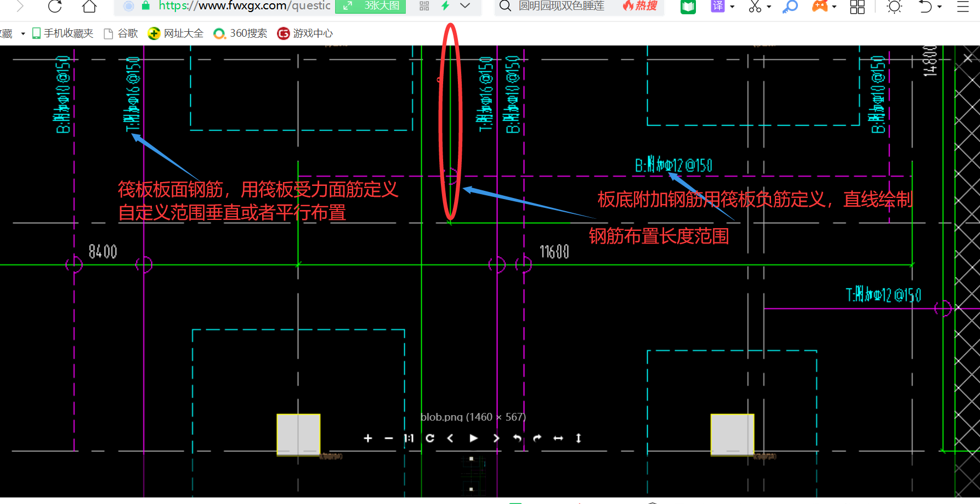Click the green secure lock icon
The width and height of the screenshot is (980, 504).
(145, 5)
